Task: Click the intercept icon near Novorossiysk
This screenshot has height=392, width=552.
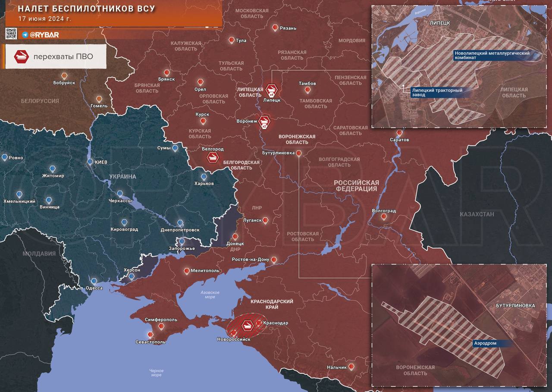Action: 247,325
